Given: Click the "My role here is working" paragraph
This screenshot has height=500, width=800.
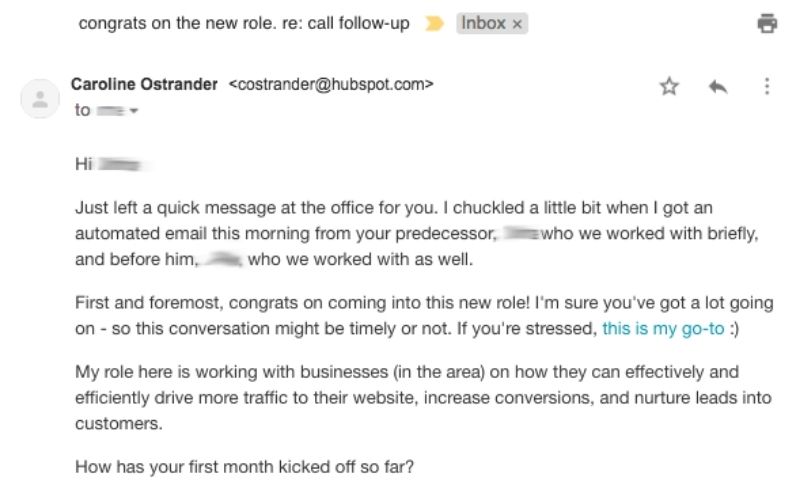Looking at the screenshot, I should point(400,397).
